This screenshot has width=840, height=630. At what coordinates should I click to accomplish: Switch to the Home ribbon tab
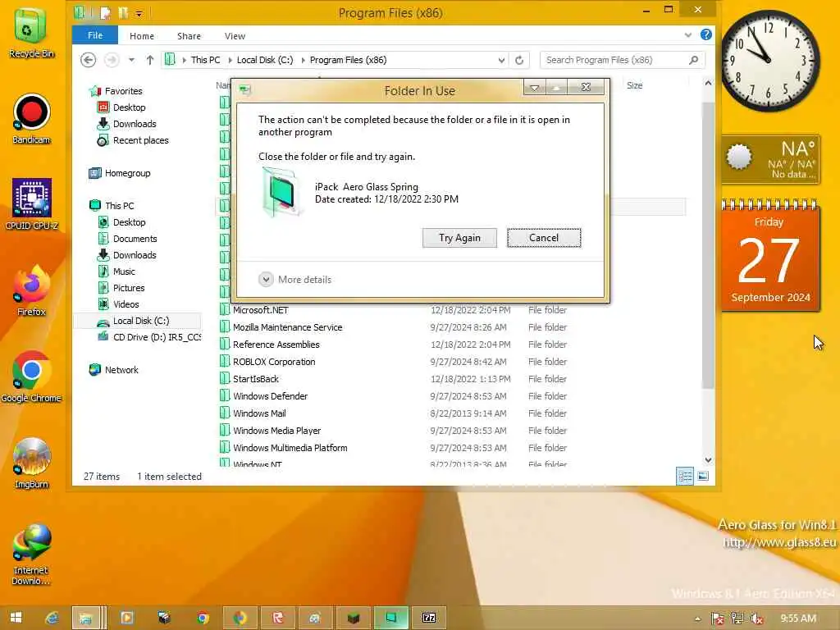click(142, 36)
